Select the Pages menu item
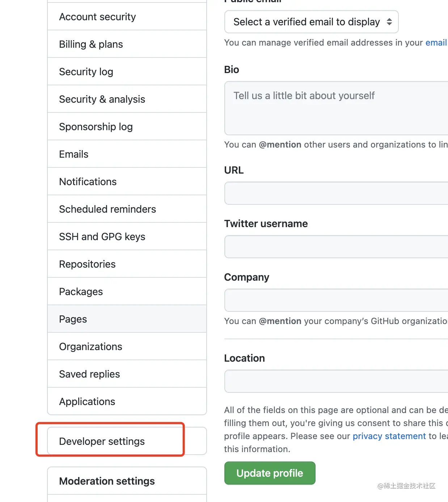This screenshot has width=448, height=502. click(x=73, y=319)
